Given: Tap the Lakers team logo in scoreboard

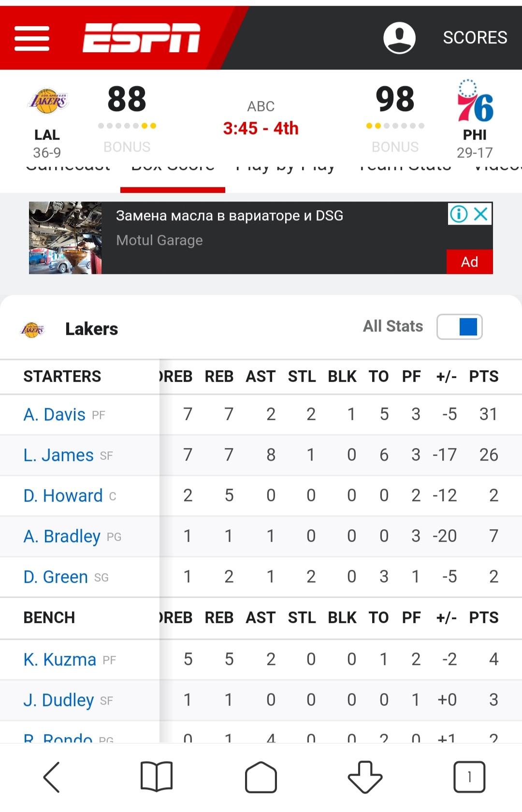Looking at the screenshot, I should [48, 101].
